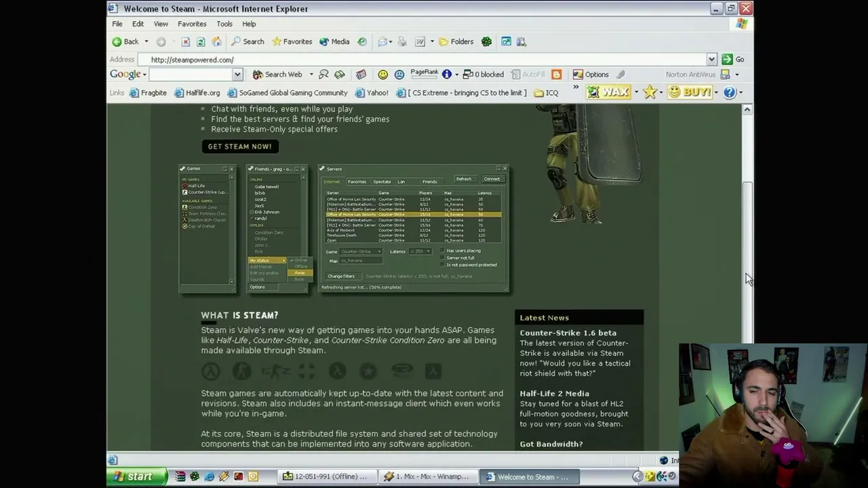Open Google toolbar Options
The image size is (868, 488).
pyautogui.click(x=591, y=75)
